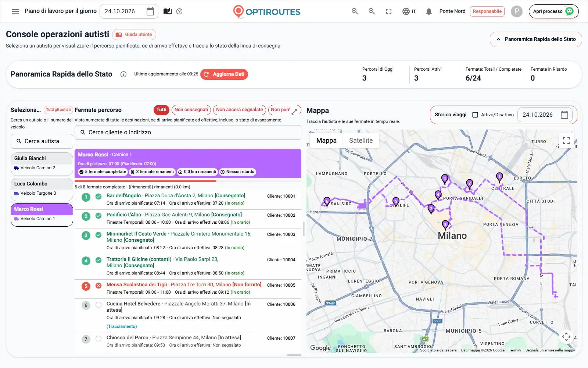Screen dimensions: 588x368
Task: Click the map pan control button
Action: [x=566, y=336]
